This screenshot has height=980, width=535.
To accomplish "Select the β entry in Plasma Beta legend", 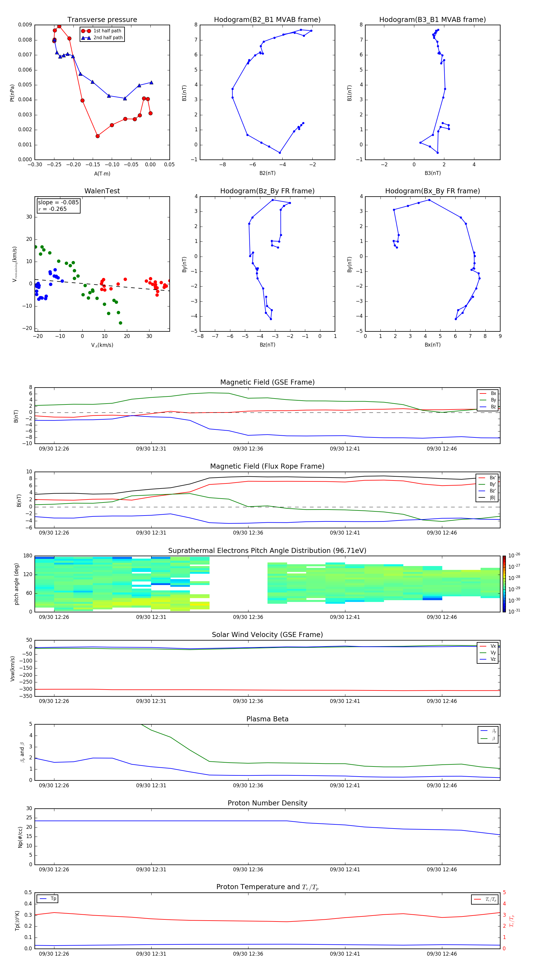I will (x=488, y=739).
